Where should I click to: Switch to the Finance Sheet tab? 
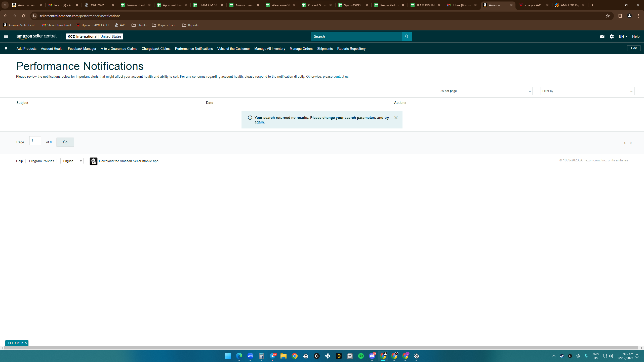coord(136,5)
